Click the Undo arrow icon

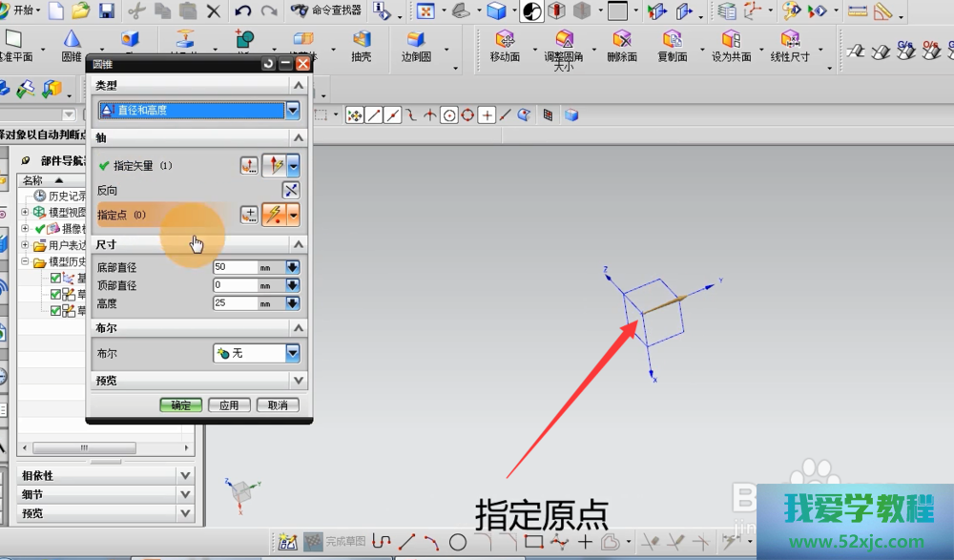pyautogui.click(x=243, y=11)
